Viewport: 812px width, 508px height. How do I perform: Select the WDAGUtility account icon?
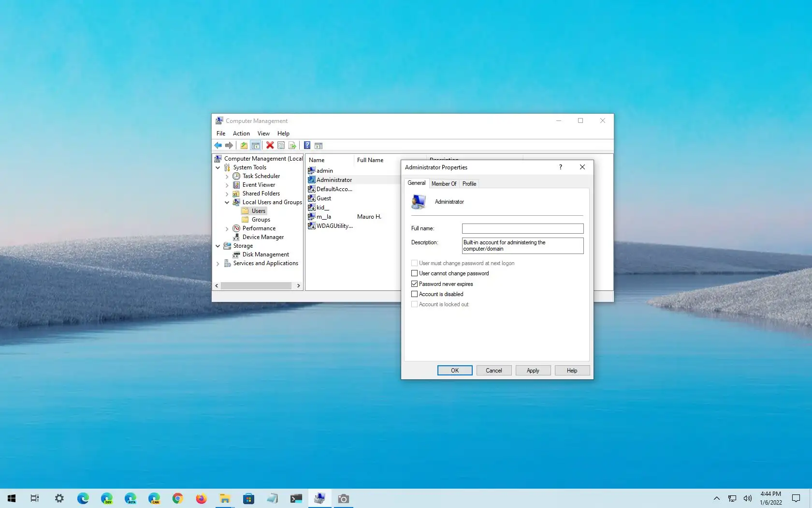[x=312, y=225]
